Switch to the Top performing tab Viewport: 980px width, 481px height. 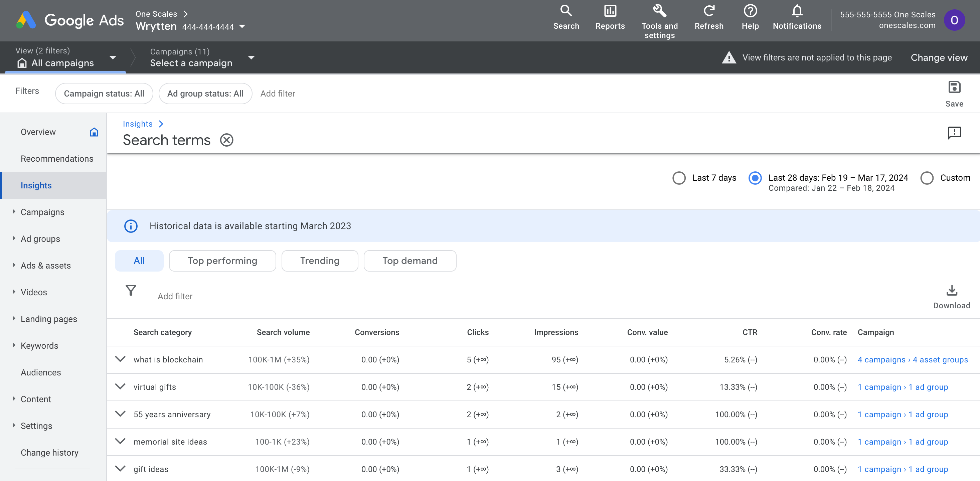point(222,261)
